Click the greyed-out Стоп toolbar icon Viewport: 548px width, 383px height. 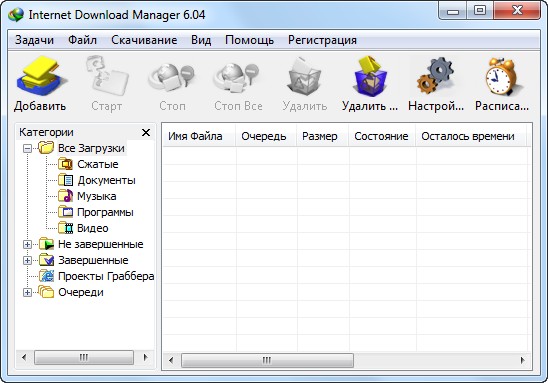tap(172, 78)
